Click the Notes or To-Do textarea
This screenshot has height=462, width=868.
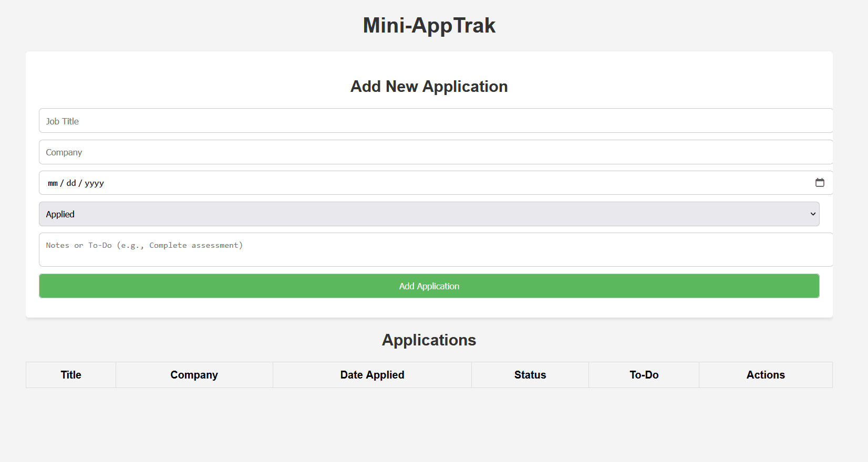436,250
